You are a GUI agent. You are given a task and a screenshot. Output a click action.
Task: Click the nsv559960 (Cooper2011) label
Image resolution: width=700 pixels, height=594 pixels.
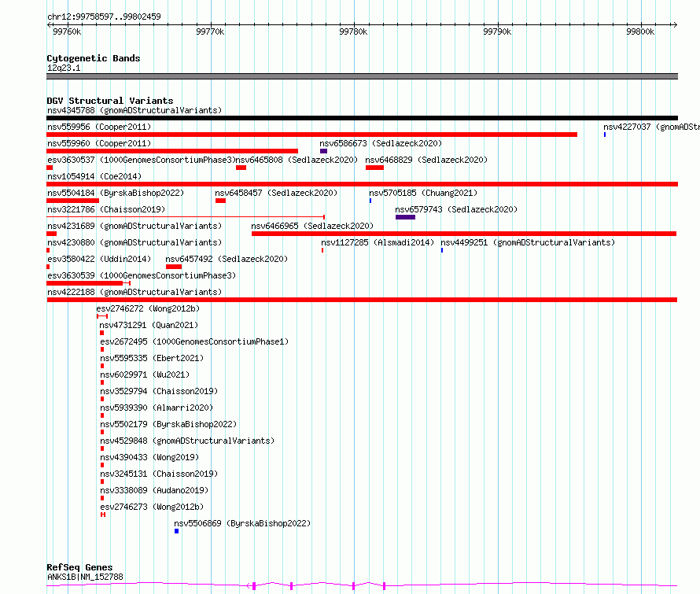click(99, 143)
